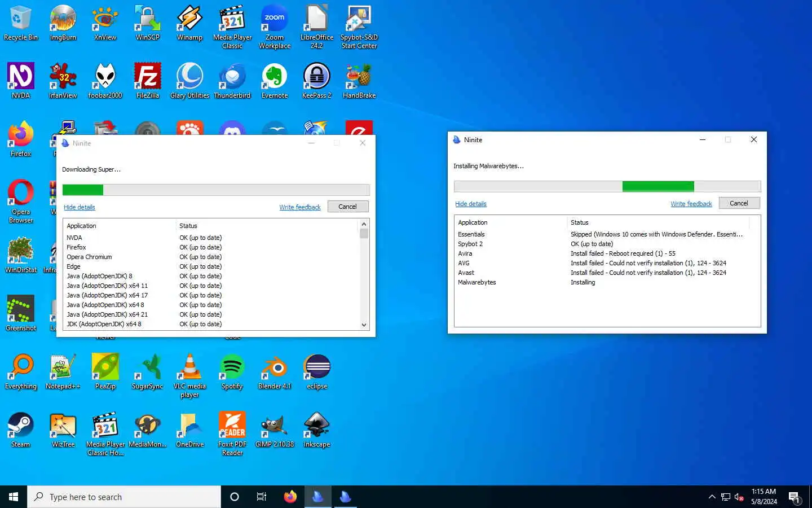Click the muted volume tray icon
The image size is (812, 508).
pyautogui.click(x=739, y=497)
